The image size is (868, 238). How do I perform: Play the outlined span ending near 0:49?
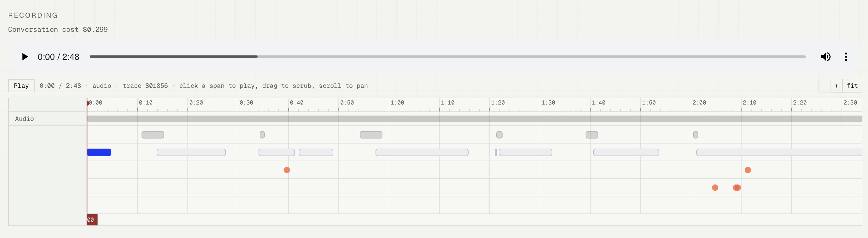pos(316,152)
